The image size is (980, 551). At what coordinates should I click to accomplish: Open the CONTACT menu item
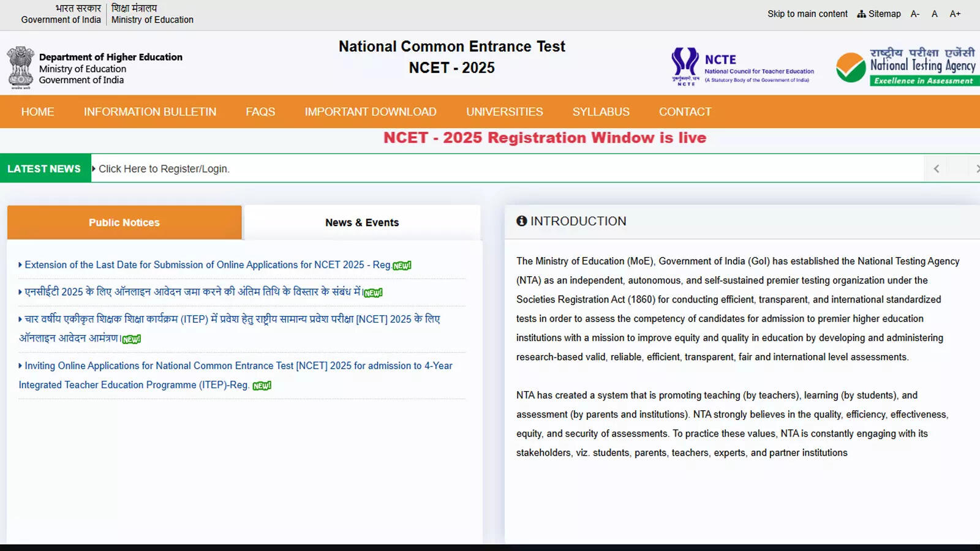click(685, 111)
